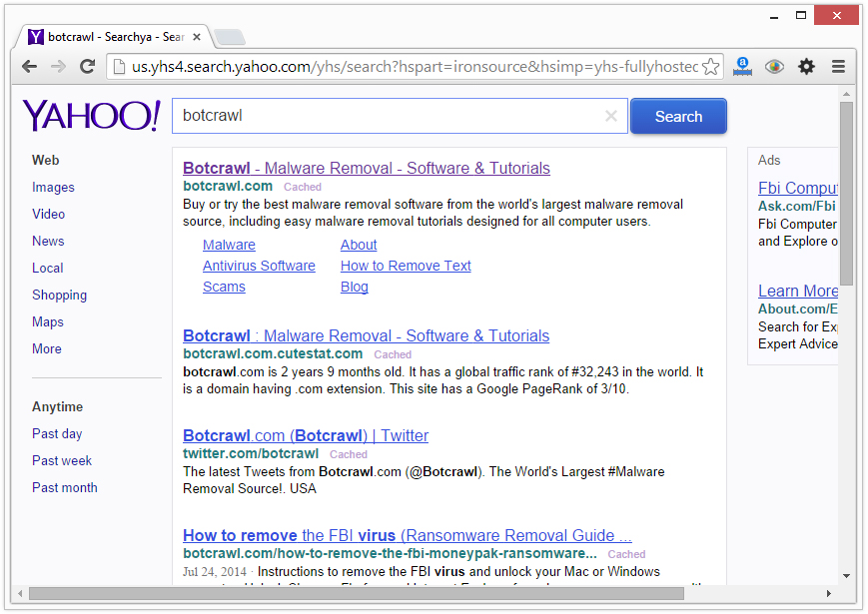Expand the More search categories
Image resolution: width=868 pixels, height=614 pixels.
click(x=47, y=348)
